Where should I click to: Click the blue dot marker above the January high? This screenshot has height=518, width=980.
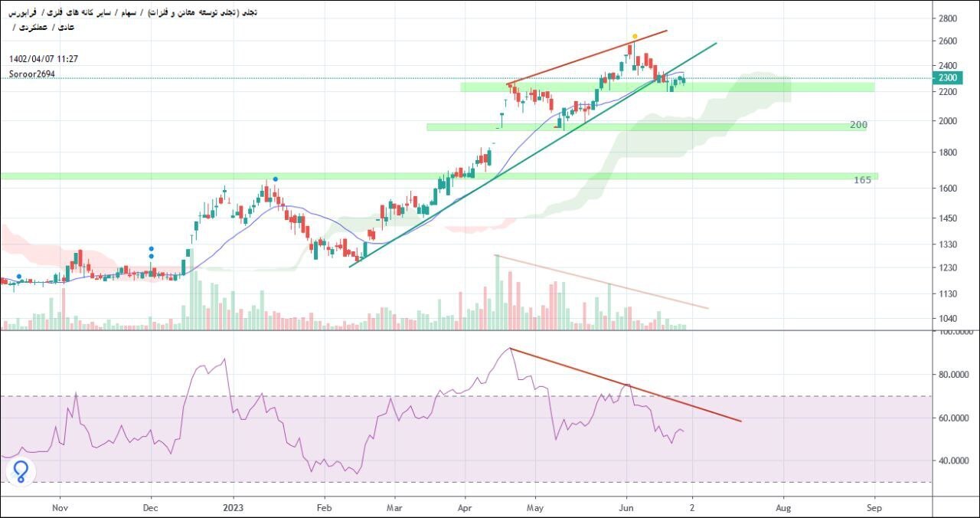coord(276,179)
